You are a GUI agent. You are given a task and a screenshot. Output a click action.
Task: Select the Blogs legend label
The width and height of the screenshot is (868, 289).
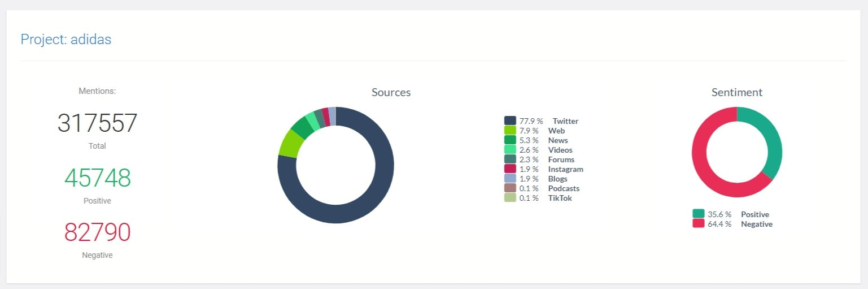pyautogui.click(x=559, y=179)
